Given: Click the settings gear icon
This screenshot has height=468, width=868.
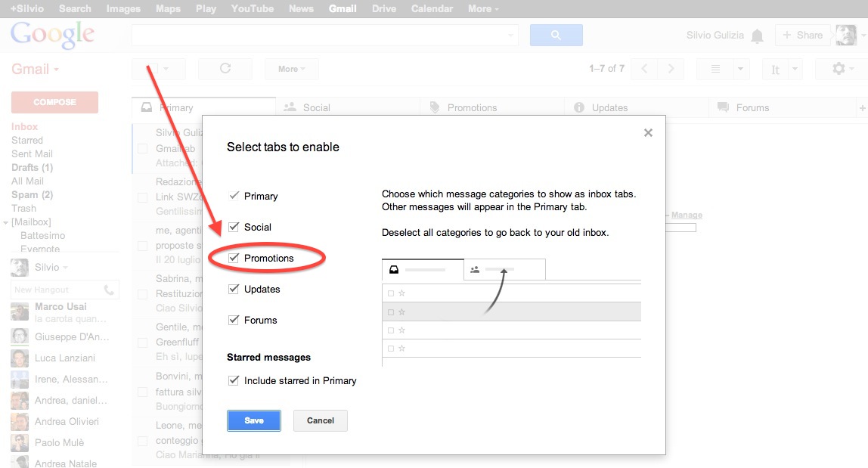Looking at the screenshot, I should 839,69.
